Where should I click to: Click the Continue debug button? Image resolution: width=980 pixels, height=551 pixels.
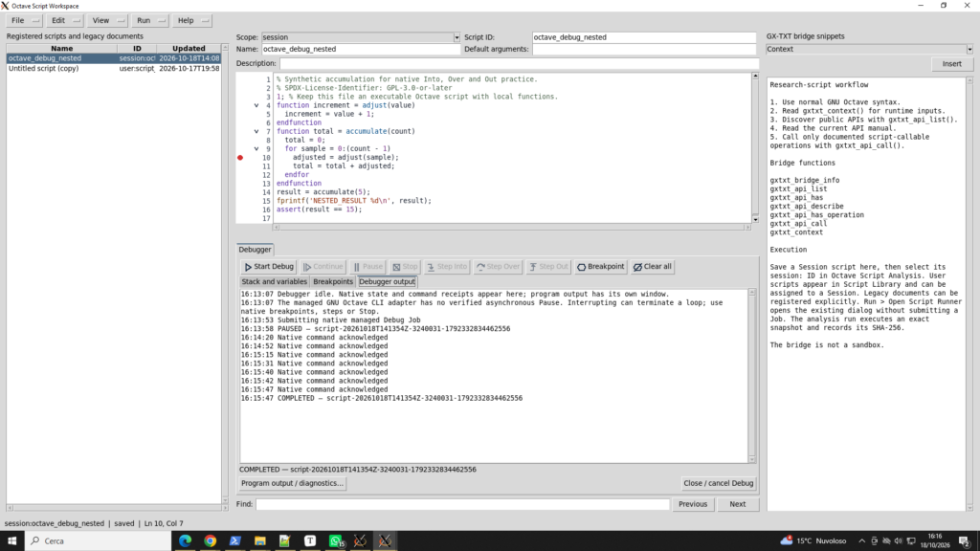pyautogui.click(x=323, y=266)
